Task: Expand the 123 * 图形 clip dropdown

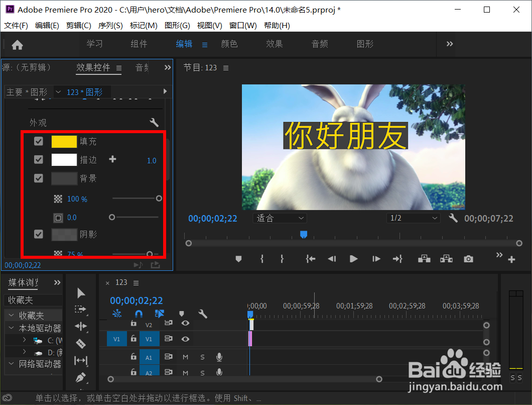Action: pyautogui.click(x=58, y=92)
